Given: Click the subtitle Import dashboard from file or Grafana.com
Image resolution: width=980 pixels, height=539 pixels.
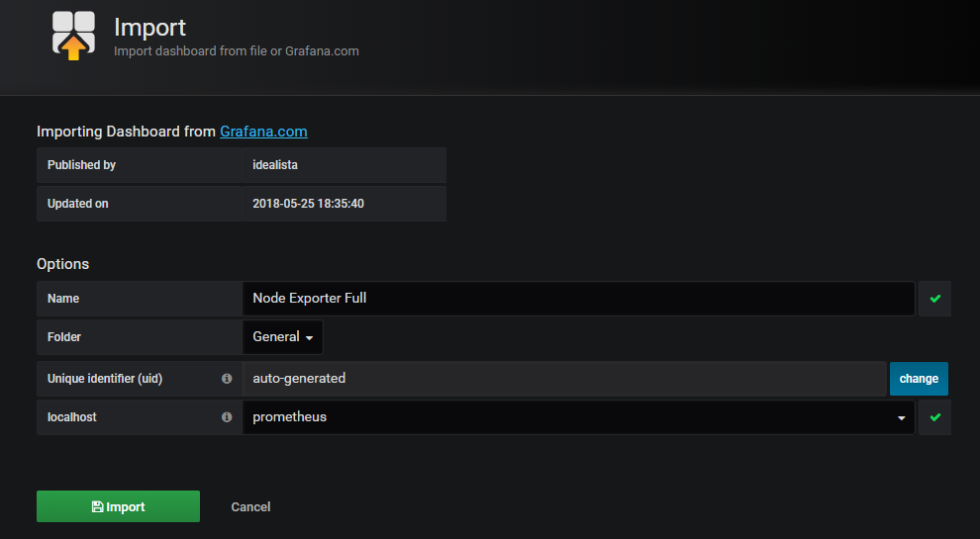Looking at the screenshot, I should coord(237,51).
